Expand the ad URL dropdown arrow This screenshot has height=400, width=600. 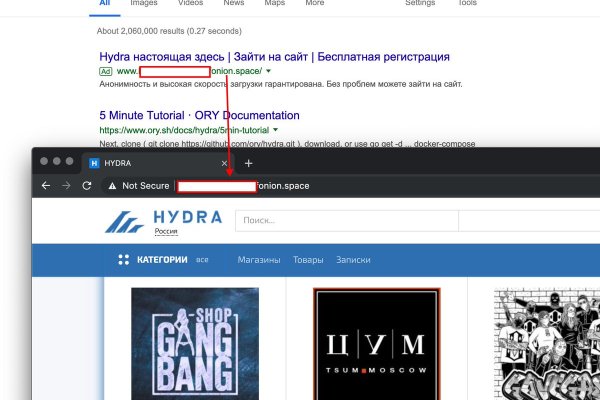(x=269, y=72)
